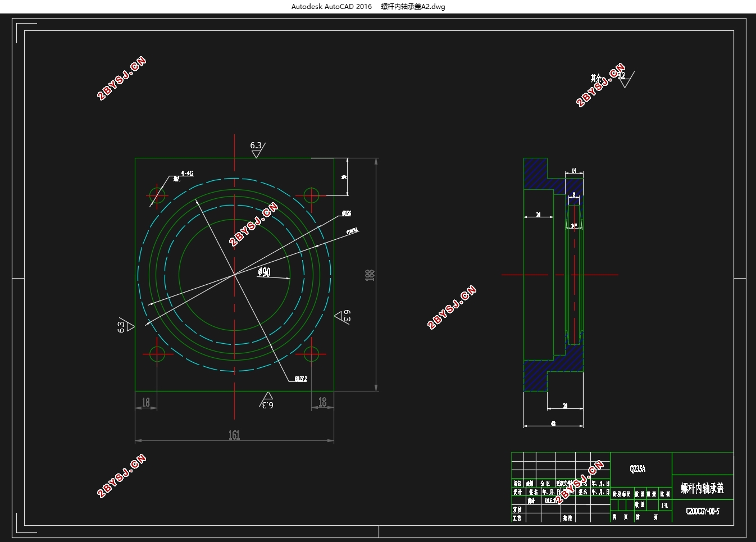Click the 6.3 roughness symbol below the plate
Screen dimensions: 756x542
tap(267, 401)
